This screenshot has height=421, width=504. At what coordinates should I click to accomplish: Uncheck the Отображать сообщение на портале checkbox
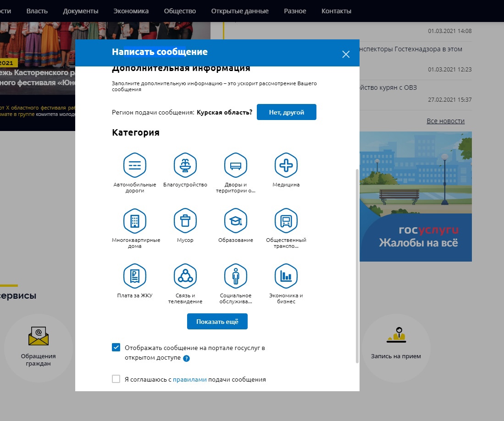click(x=116, y=348)
